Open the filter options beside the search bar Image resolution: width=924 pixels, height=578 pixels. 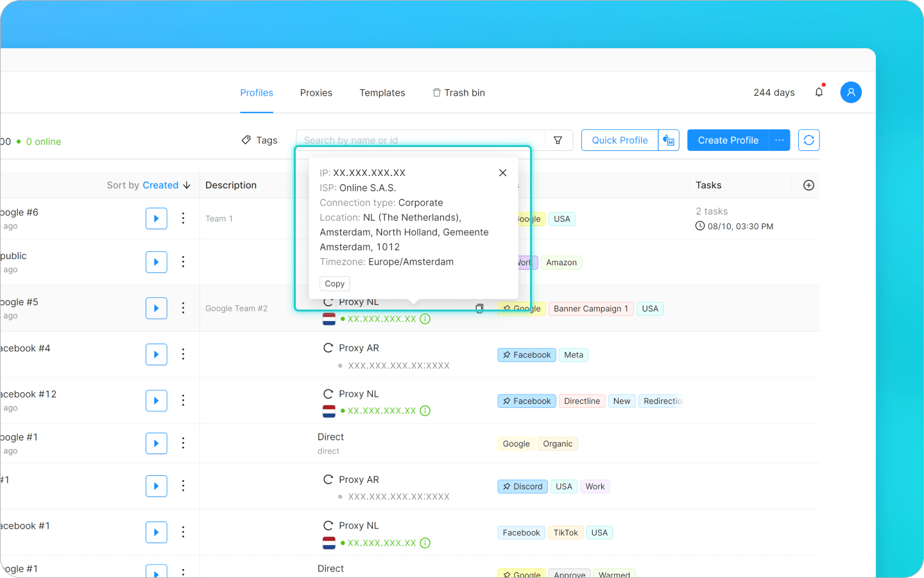click(558, 140)
